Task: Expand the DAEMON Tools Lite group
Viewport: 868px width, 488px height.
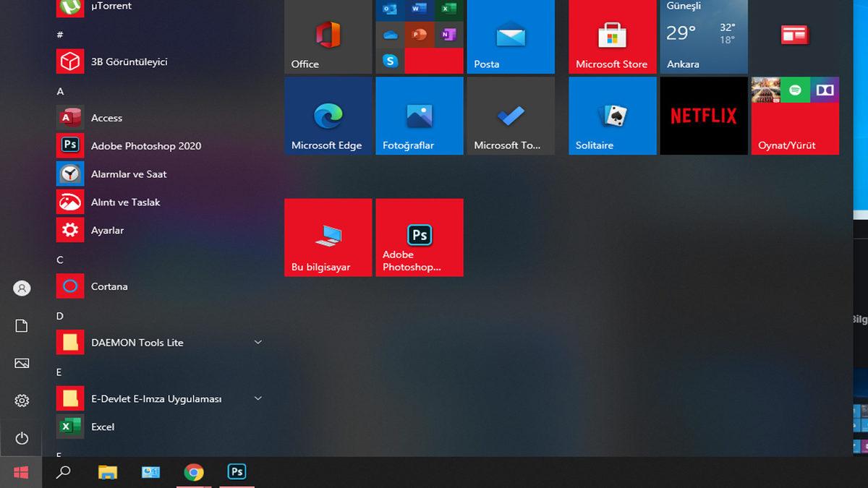Action: (258, 342)
